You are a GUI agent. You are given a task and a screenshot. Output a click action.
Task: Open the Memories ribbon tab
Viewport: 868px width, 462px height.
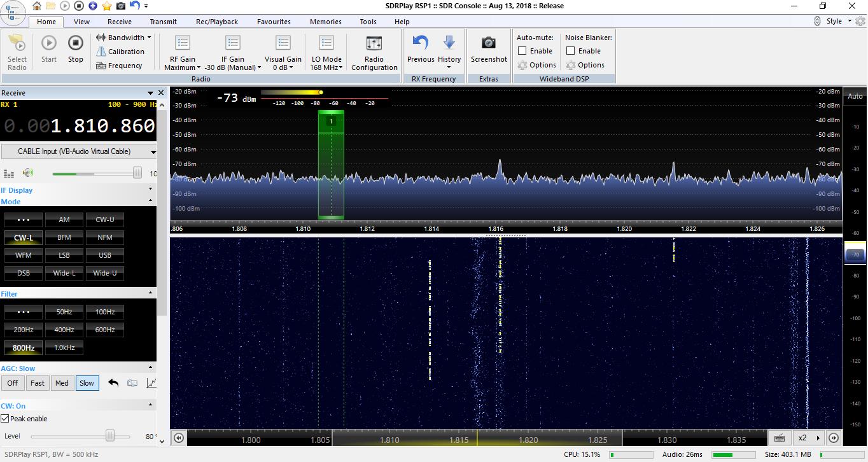coord(325,22)
